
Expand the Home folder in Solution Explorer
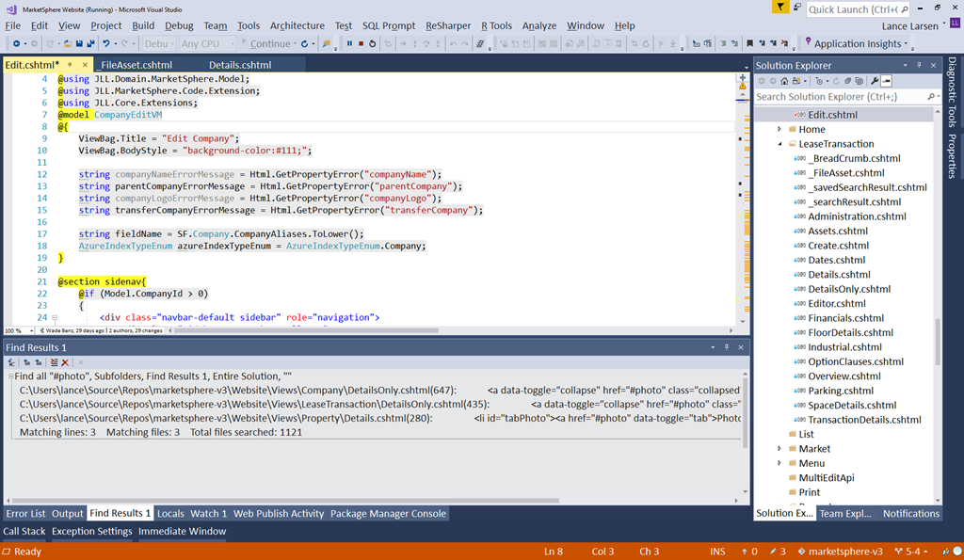(x=779, y=129)
